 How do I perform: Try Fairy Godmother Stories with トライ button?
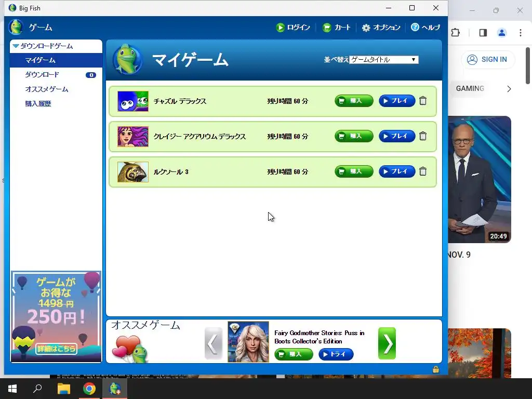[336, 354]
